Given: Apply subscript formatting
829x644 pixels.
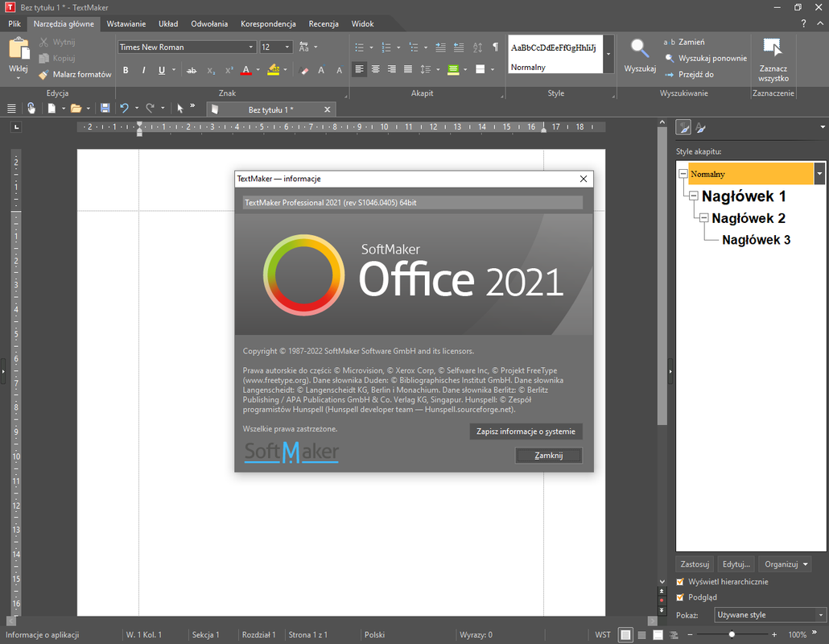Looking at the screenshot, I should pos(210,70).
